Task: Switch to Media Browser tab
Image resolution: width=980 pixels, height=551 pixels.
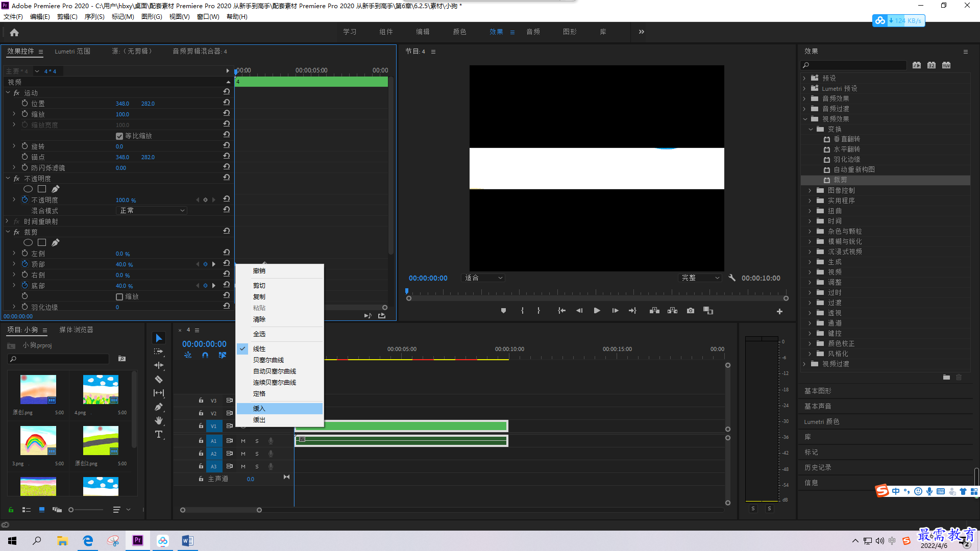Action: click(x=76, y=330)
